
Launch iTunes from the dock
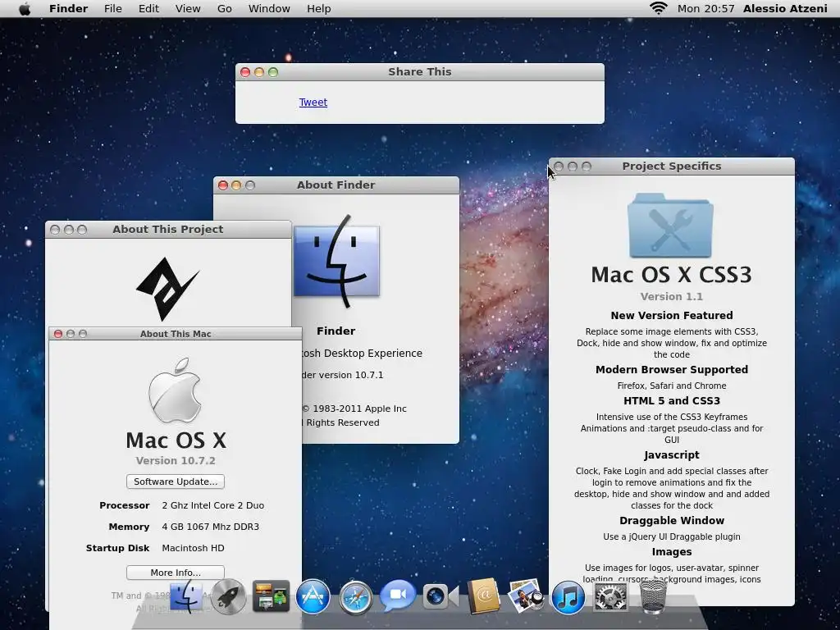(x=568, y=597)
